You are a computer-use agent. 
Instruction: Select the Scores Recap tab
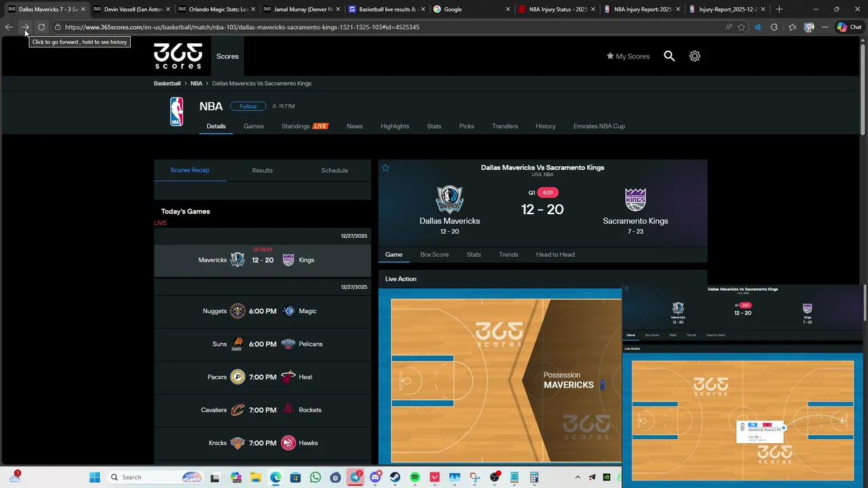point(190,170)
